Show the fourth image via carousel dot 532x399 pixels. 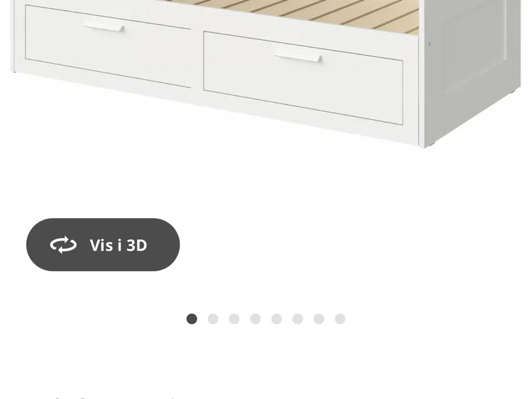(x=255, y=319)
